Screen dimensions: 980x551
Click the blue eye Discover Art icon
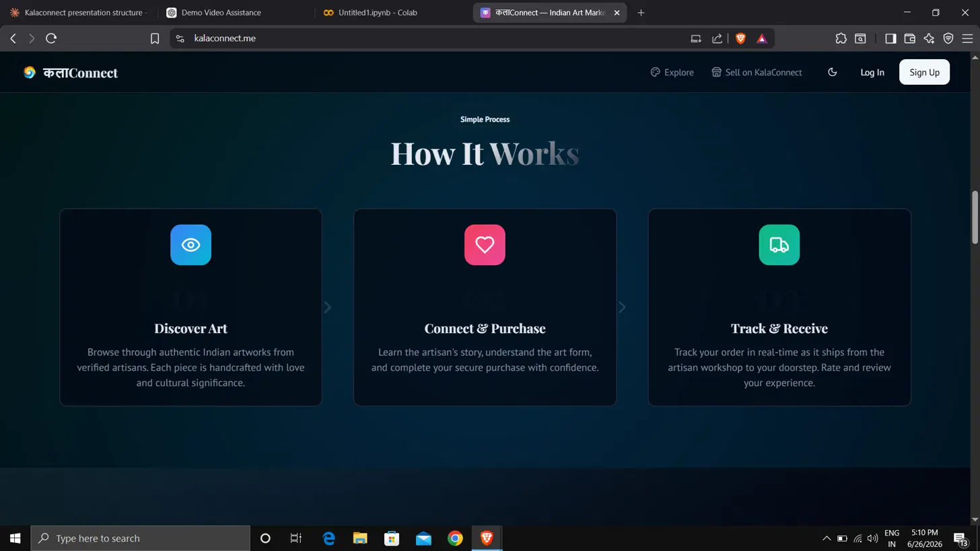(190, 245)
